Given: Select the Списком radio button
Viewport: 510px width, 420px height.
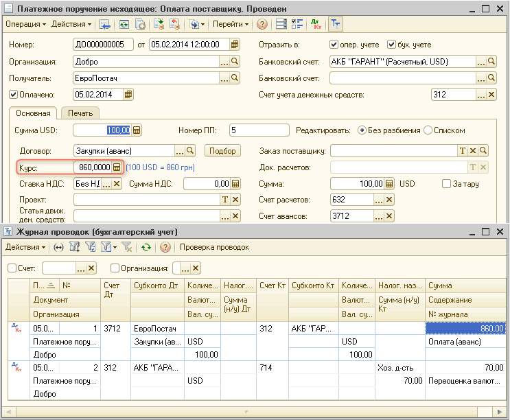Looking at the screenshot, I should coord(428,130).
